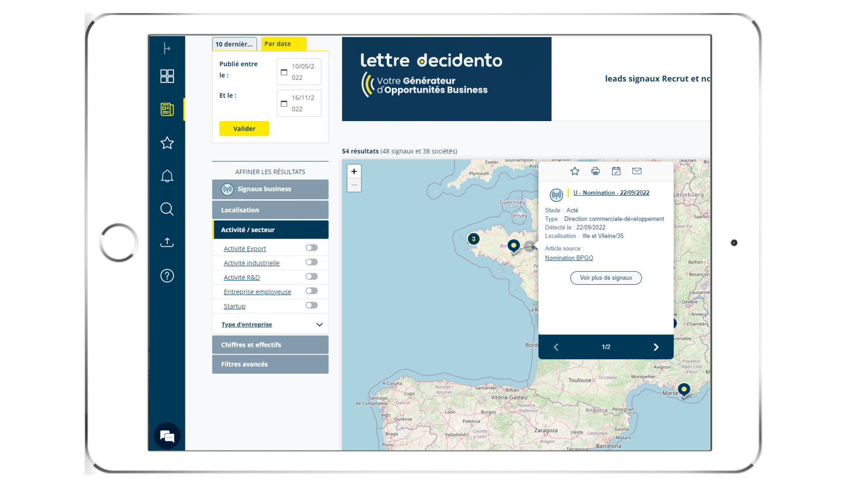Toggle Startup switch

coord(311,305)
